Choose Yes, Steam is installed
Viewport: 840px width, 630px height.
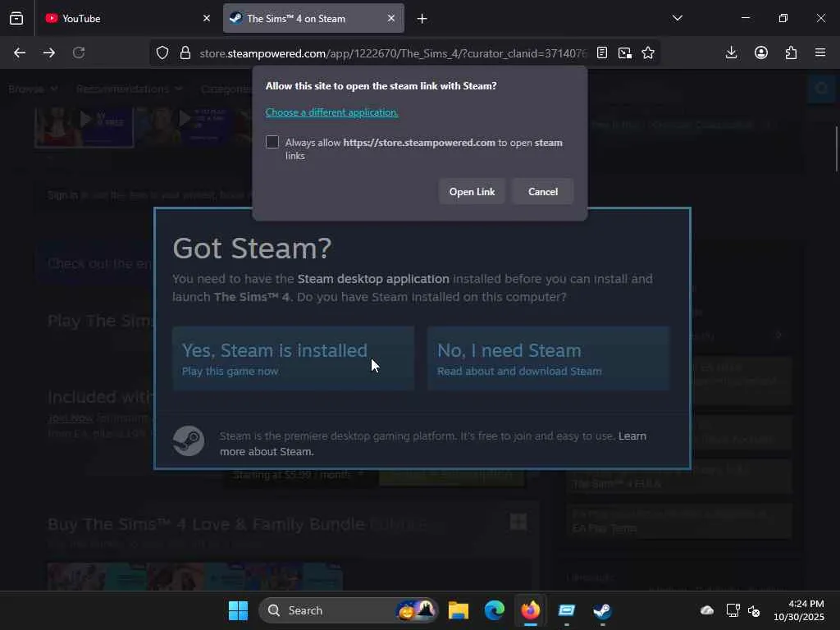293,358
